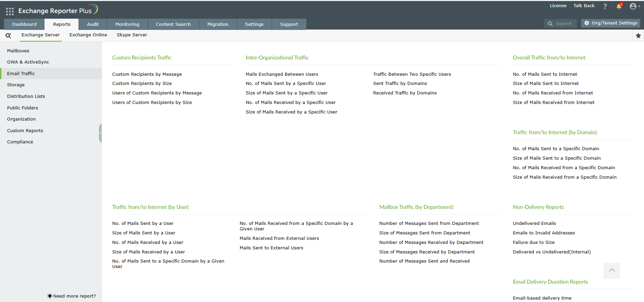Open Org/Tenant Settings button

tap(611, 23)
